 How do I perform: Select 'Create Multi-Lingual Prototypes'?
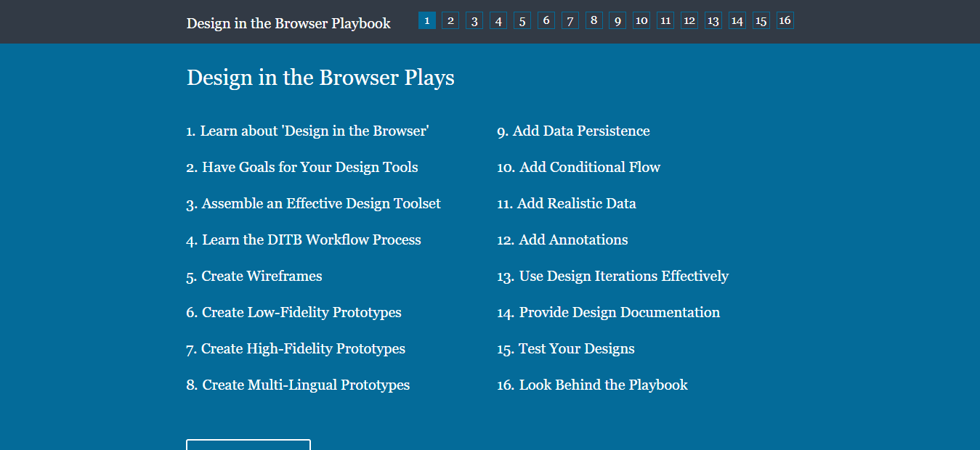pos(306,385)
